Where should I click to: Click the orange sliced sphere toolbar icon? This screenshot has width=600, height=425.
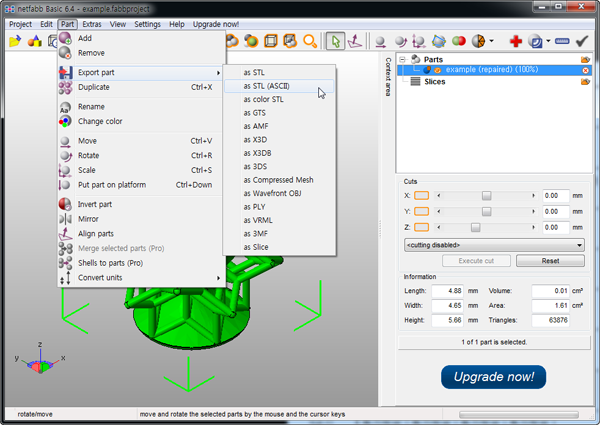478,41
